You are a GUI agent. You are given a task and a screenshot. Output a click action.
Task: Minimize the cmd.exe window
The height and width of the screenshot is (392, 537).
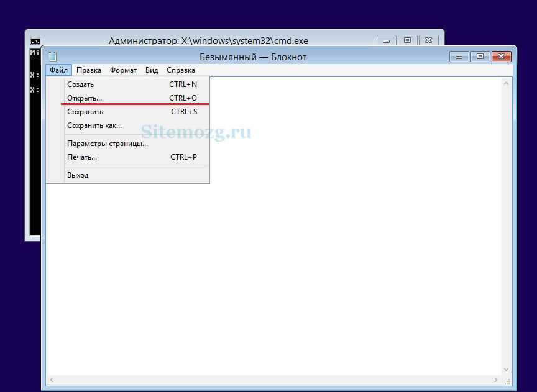(x=387, y=40)
